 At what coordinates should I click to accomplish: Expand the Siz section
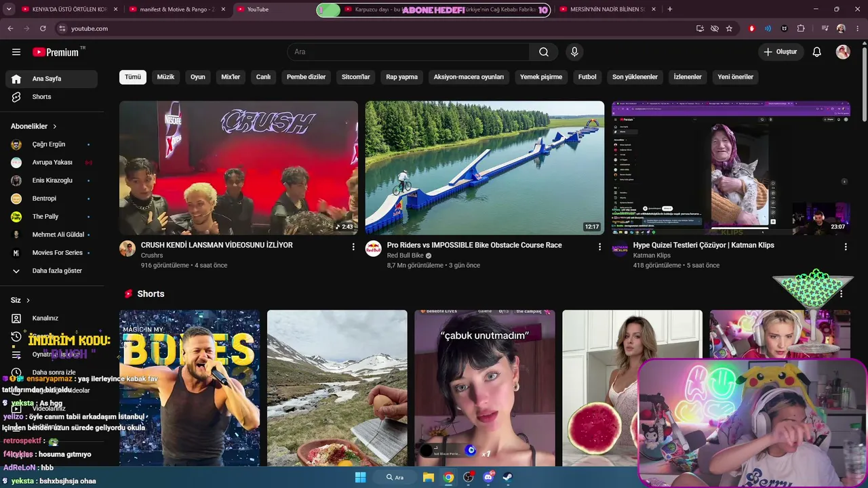pos(20,300)
